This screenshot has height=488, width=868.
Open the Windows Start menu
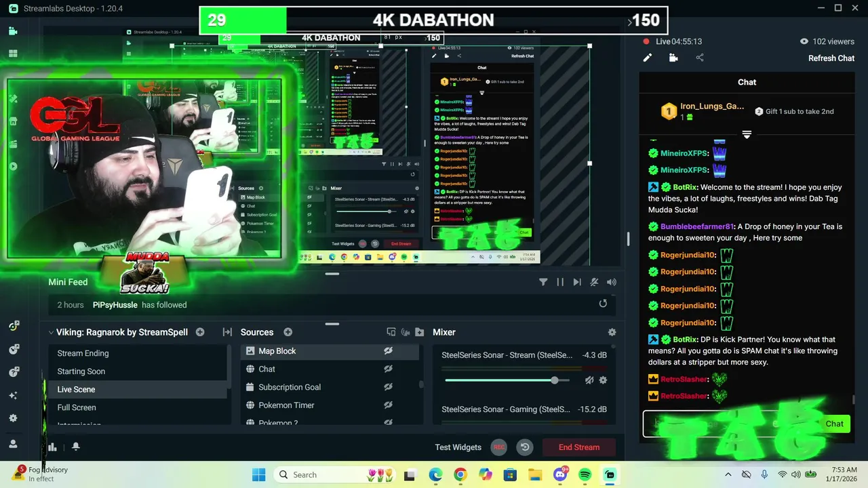[259, 474]
